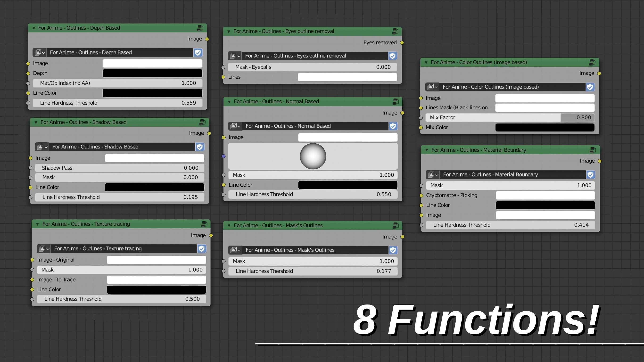Open Depth Based Line Color black swatch
The image size is (644, 362).
click(153, 93)
